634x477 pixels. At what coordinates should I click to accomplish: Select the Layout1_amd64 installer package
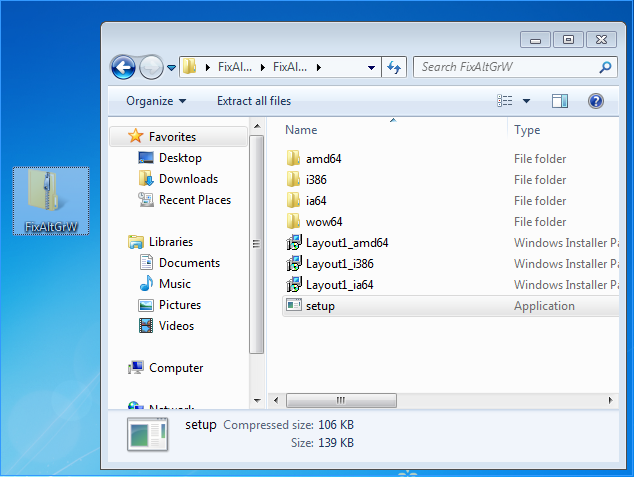tap(450, 243)
